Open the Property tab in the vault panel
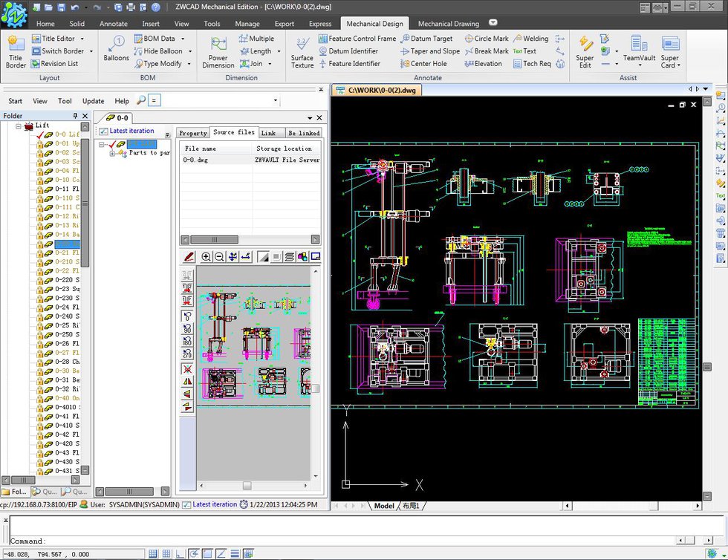The height and width of the screenshot is (560, 728). pyautogui.click(x=193, y=133)
